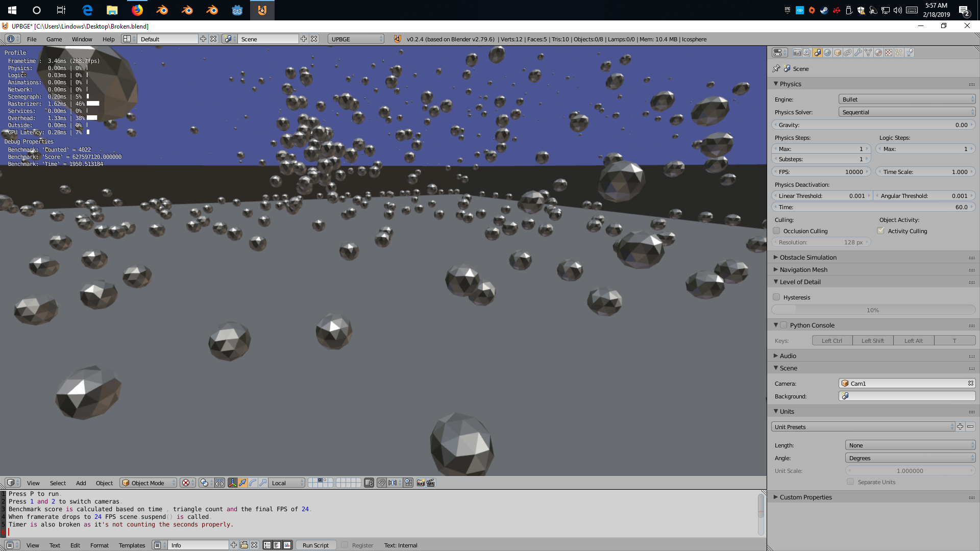980x551 pixels.
Task: Open the Render properties tab
Action: 797,53
